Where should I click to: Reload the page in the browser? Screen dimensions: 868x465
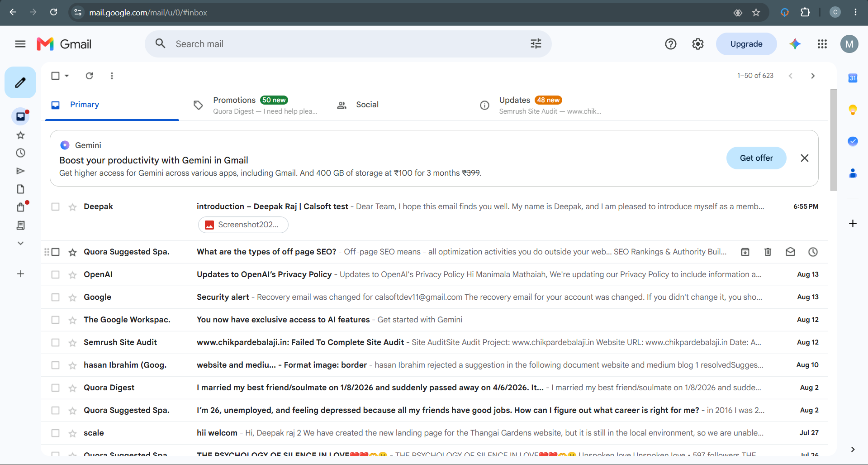53,12
